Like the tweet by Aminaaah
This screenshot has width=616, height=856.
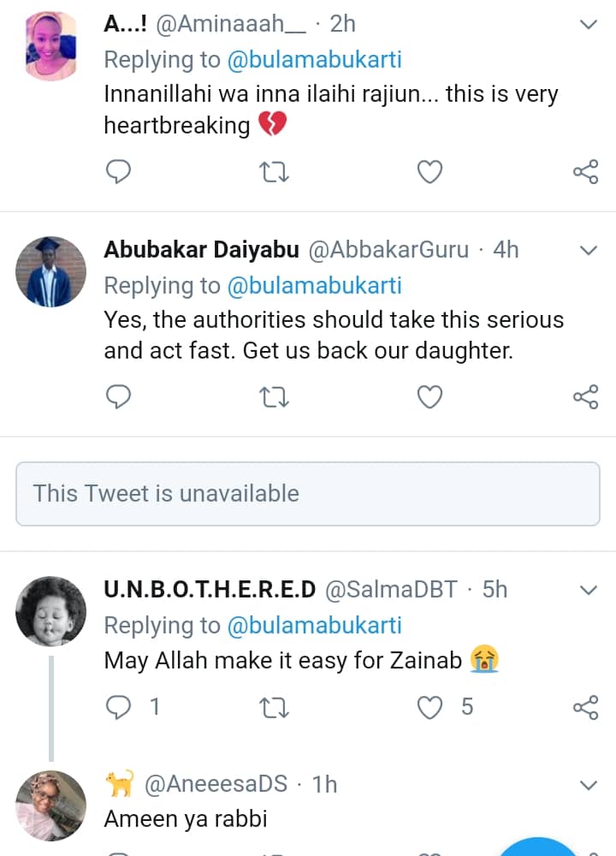coord(429,172)
